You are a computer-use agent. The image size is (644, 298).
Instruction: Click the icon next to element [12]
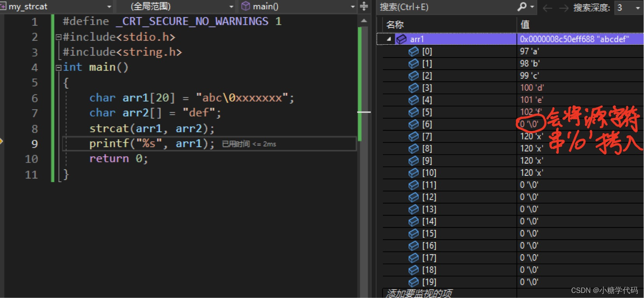[413, 197]
